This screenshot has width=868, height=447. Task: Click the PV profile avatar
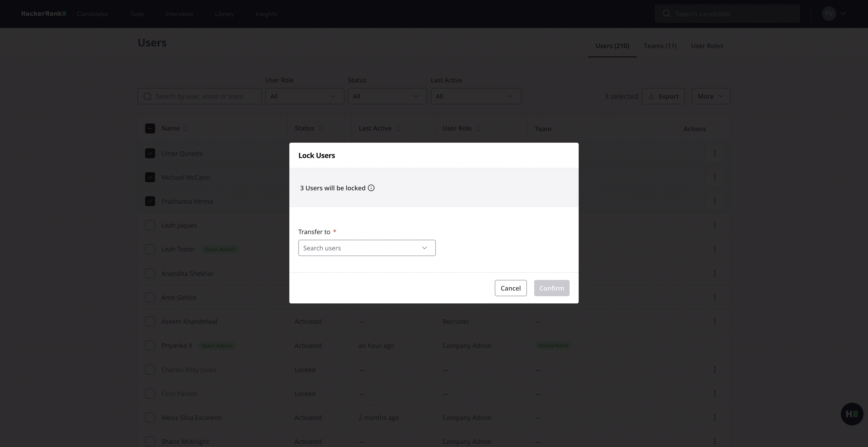click(829, 14)
